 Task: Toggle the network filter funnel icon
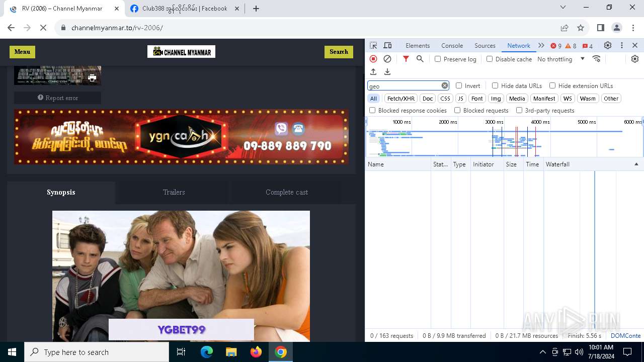click(406, 59)
